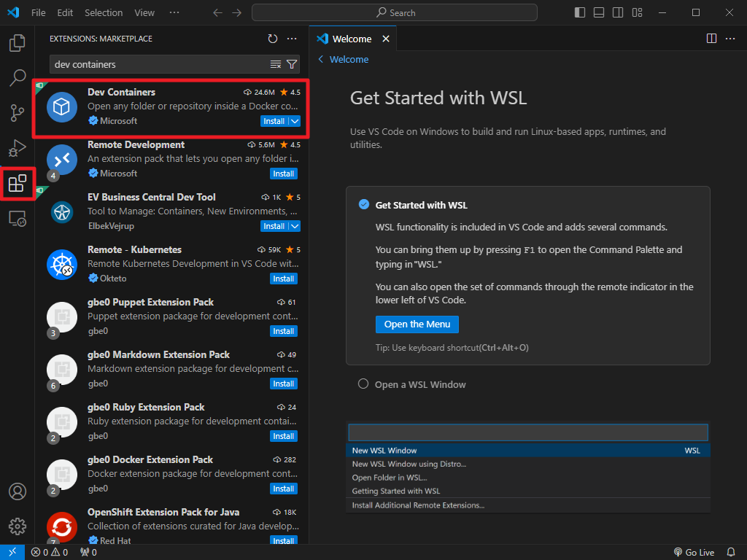Click the ports forwarded status indicator

88,553
